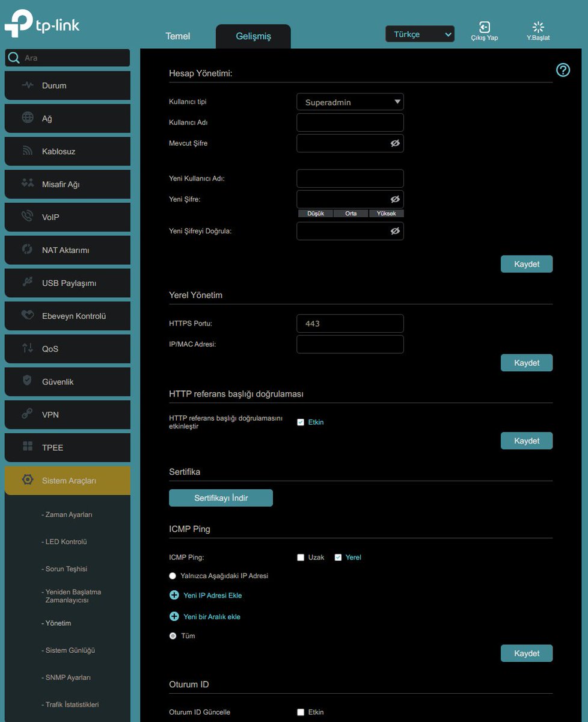The image size is (588, 722).
Task: Click the VoIP phone icon
Action: tap(28, 217)
